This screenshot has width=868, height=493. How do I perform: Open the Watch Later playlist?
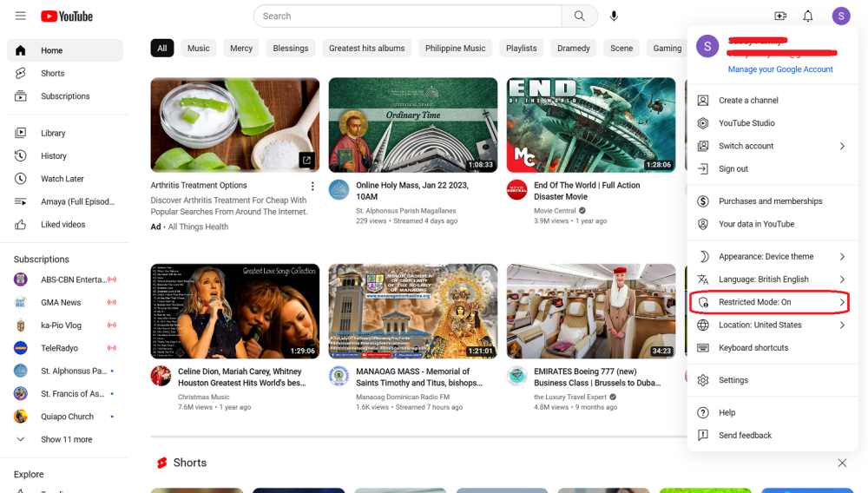(x=65, y=179)
